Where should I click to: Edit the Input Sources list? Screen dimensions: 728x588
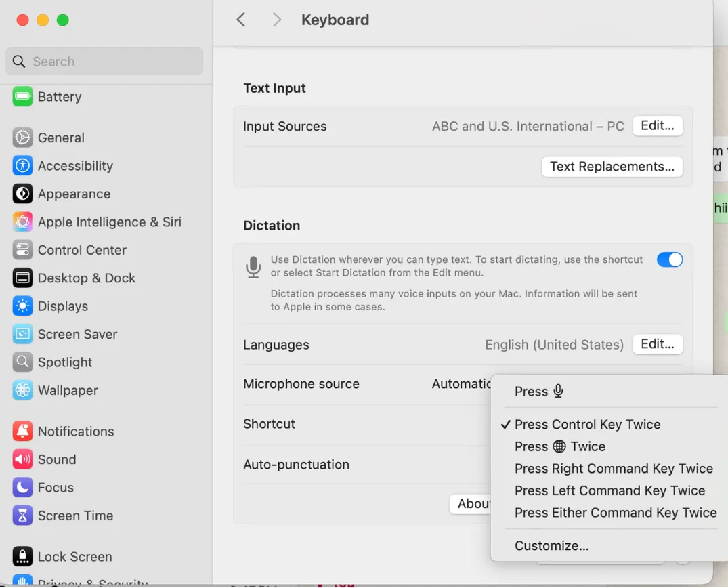tap(658, 126)
